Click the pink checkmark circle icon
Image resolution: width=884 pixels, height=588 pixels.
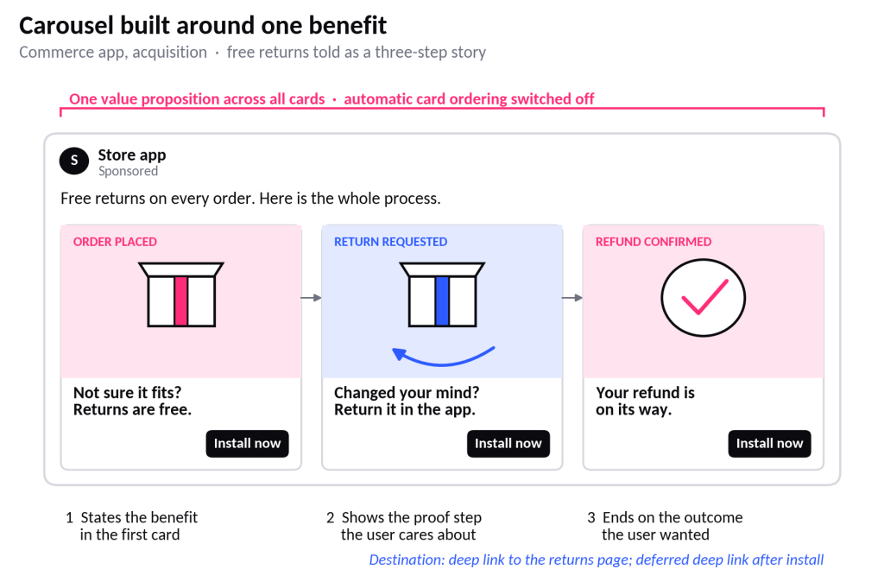(703, 298)
